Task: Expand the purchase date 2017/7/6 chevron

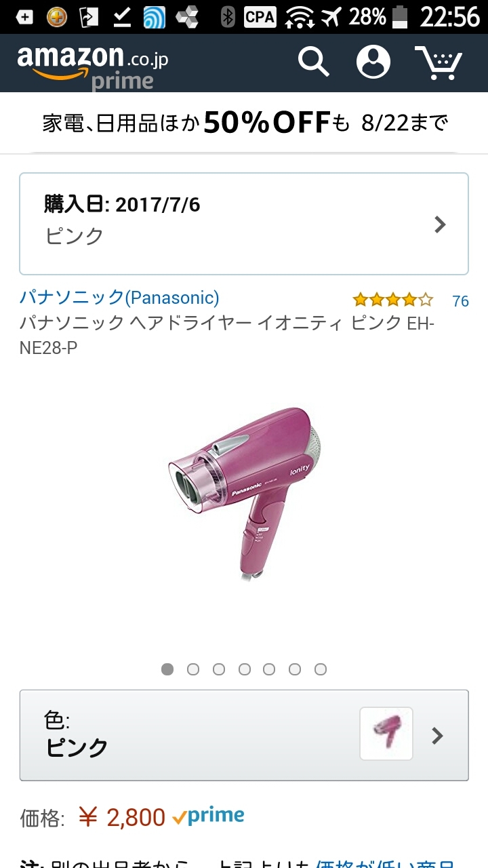Action: click(440, 224)
